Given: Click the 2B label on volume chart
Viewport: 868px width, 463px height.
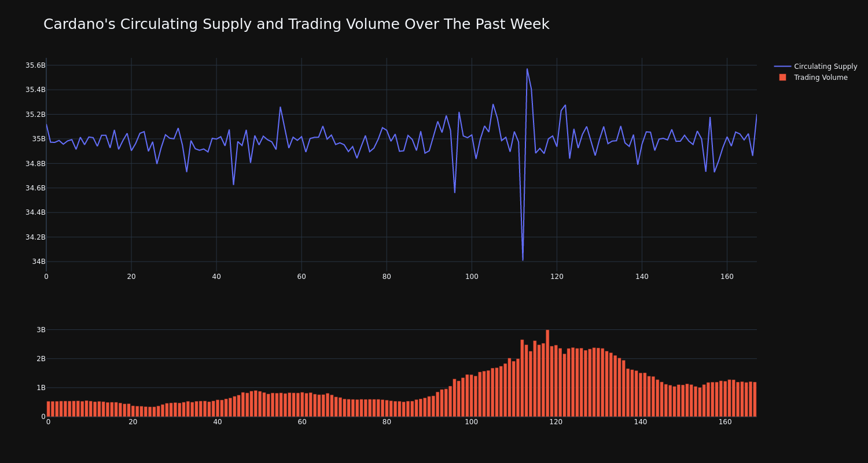Looking at the screenshot, I should tap(41, 359).
